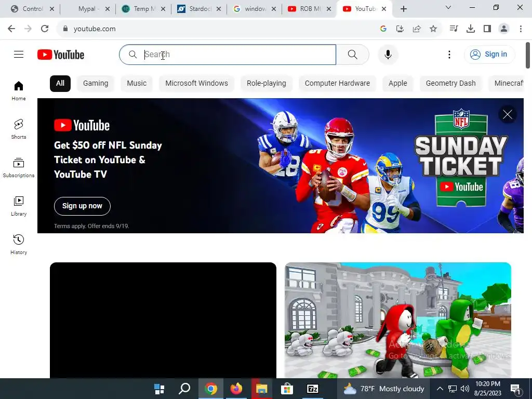Click the YouTube logo in the header

click(61, 55)
